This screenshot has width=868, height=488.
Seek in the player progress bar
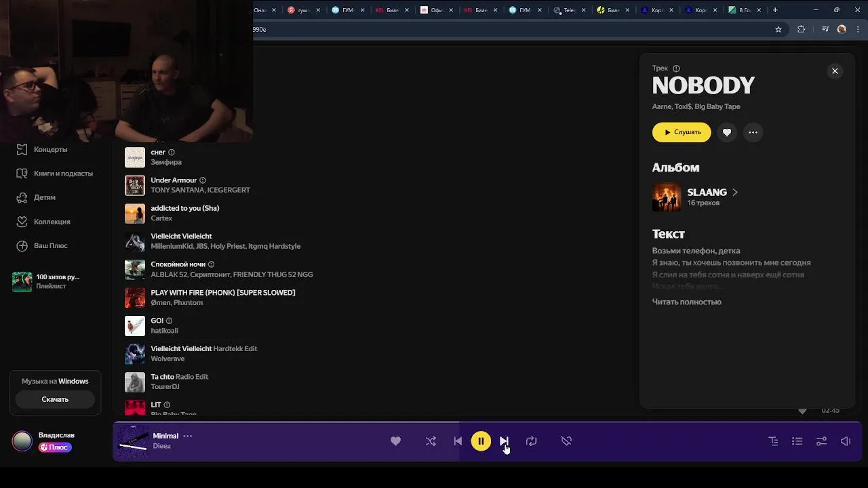[487, 422]
